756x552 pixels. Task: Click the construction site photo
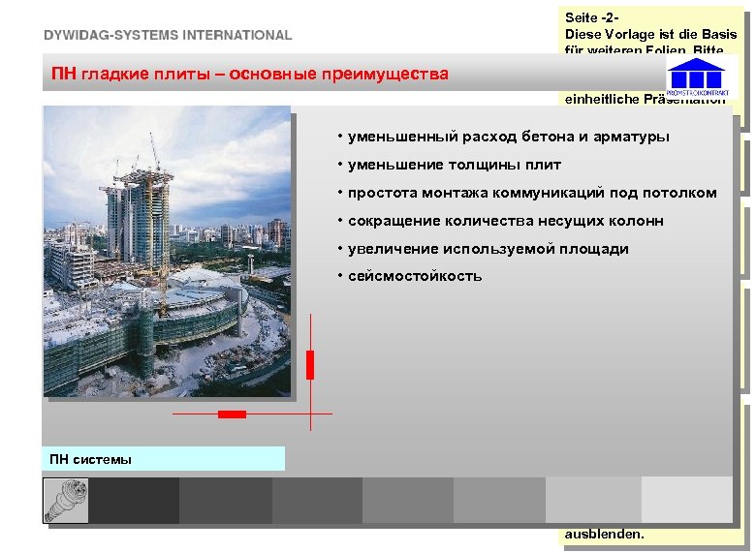click(167, 251)
